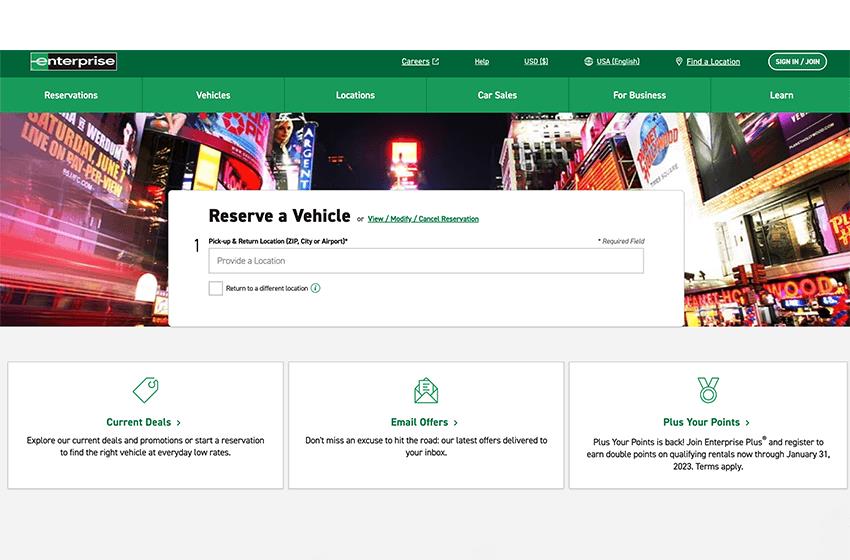
Task: Click the info icon beside Return to different location
Action: 316,288
